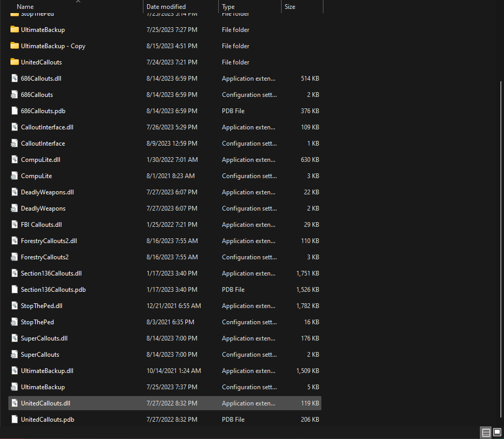The image size is (504, 439).
Task: Click the 8/15/2023 4:51 PM date
Action: 172,46
